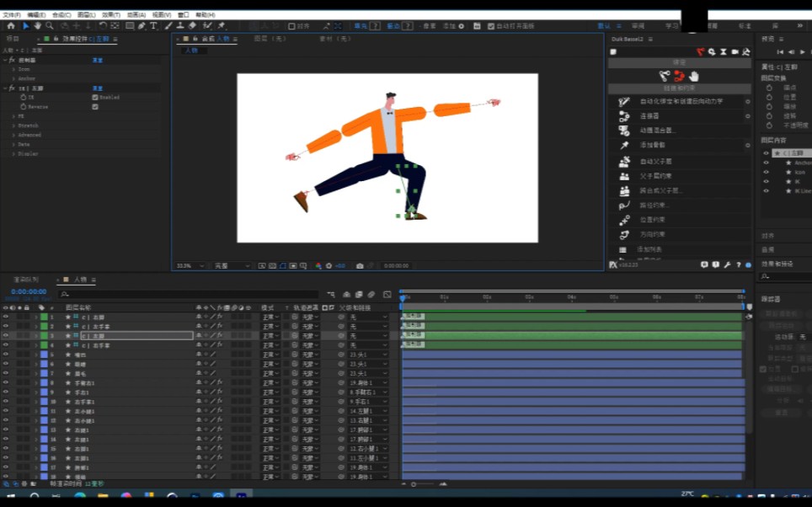Image resolution: width=812 pixels, height=507 pixels.
Task: Select the Puppet Pin tool
Action: coord(221,26)
